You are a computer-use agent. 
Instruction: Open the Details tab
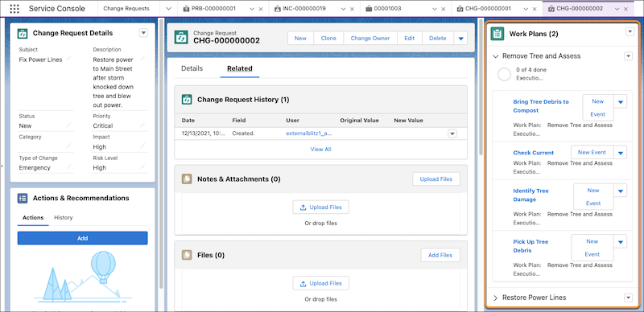point(192,68)
